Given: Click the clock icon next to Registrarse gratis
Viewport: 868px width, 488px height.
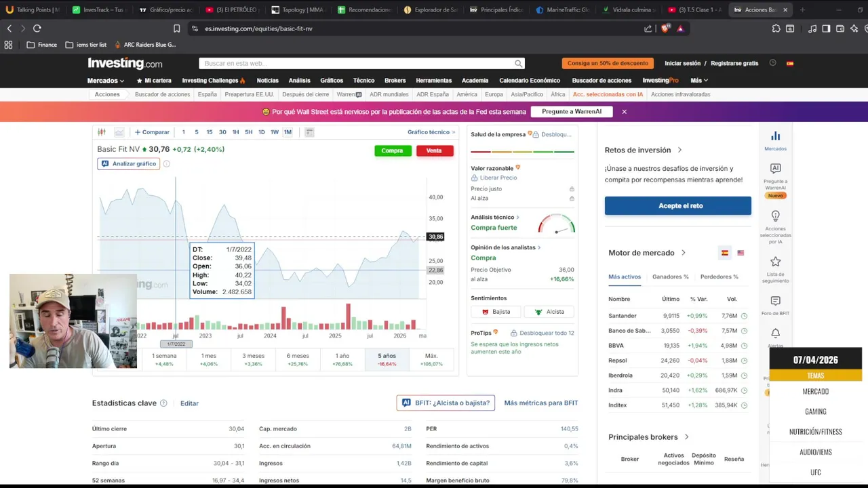Looking at the screenshot, I should [x=772, y=63].
